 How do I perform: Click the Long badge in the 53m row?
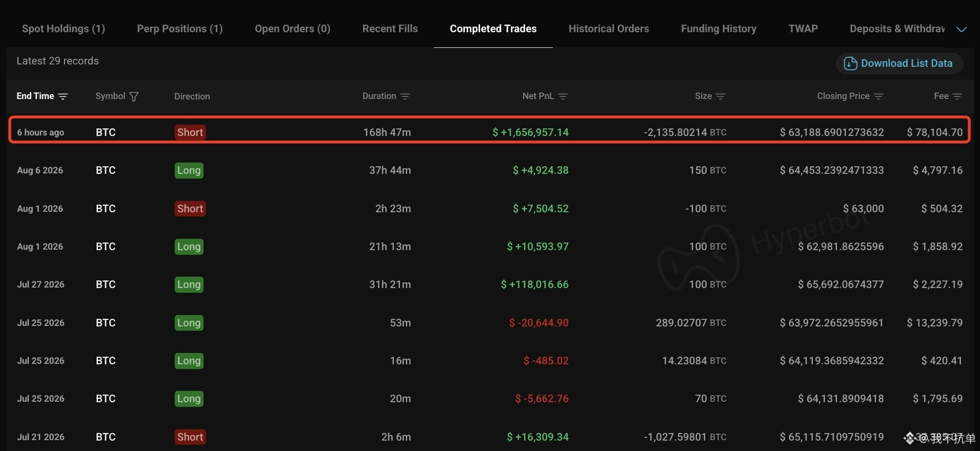coord(189,323)
